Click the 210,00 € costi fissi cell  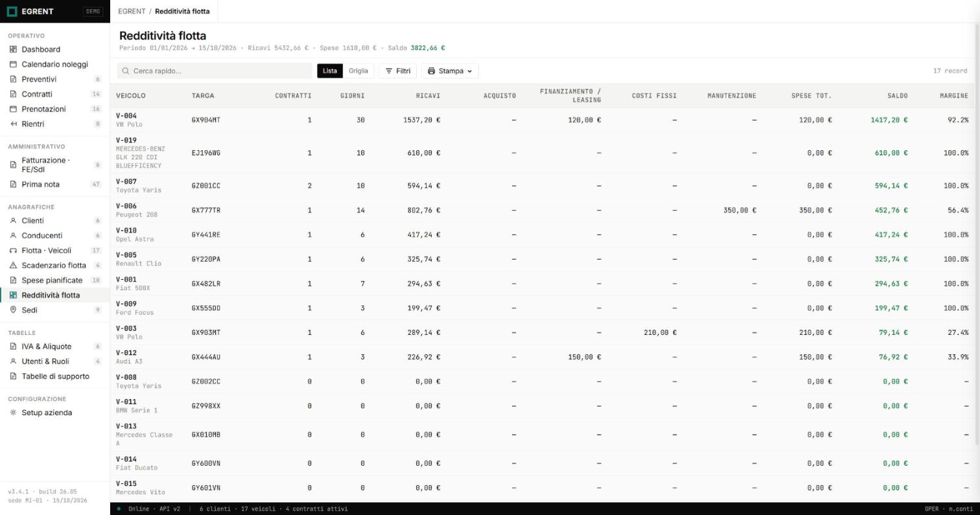[x=660, y=332]
